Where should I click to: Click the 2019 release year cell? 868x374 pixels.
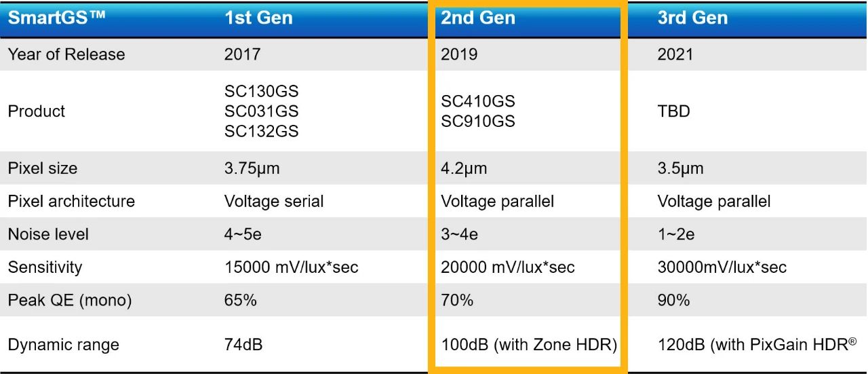459,54
